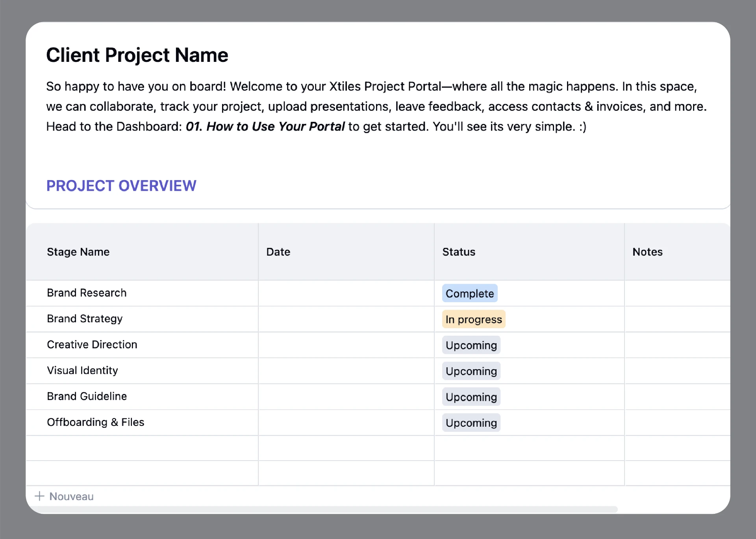Click the Date cell for Visual Identity

[x=346, y=371]
